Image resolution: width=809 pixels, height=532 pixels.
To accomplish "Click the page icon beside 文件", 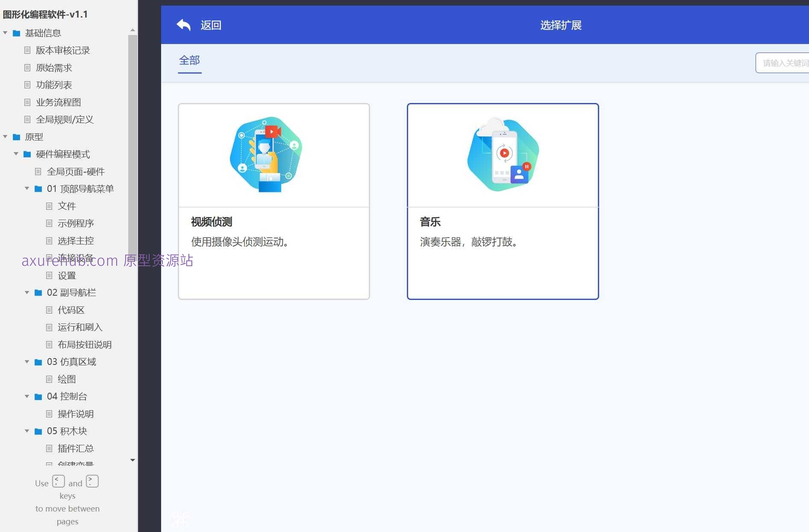I will [49, 206].
